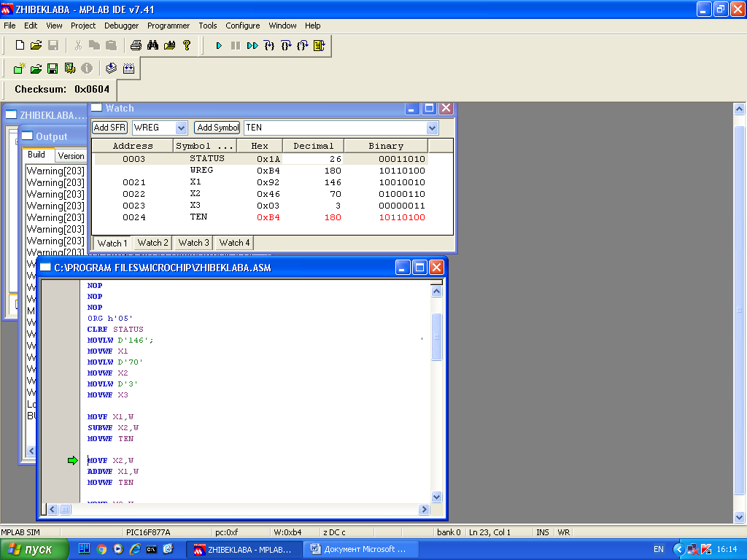The width and height of the screenshot is (747, 560).
Task: Click the Step Out icon
Action: pyautogui.click(x=303, y=46)
